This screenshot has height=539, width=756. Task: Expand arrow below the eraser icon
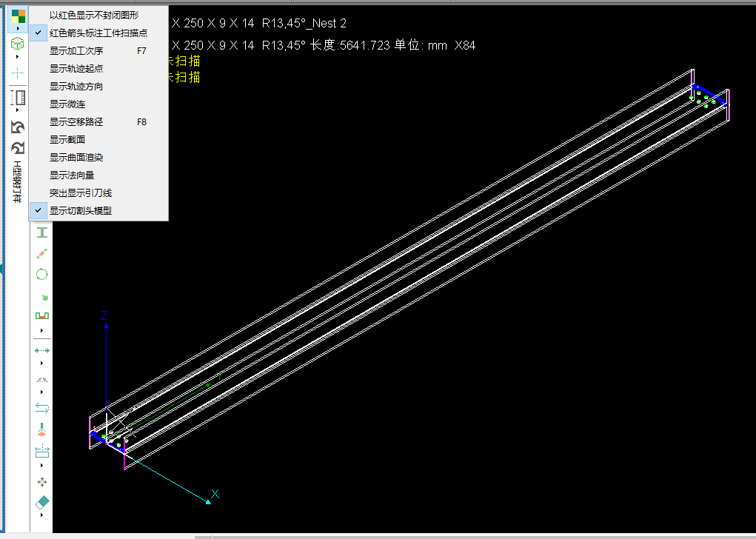(x=42, y=515)
